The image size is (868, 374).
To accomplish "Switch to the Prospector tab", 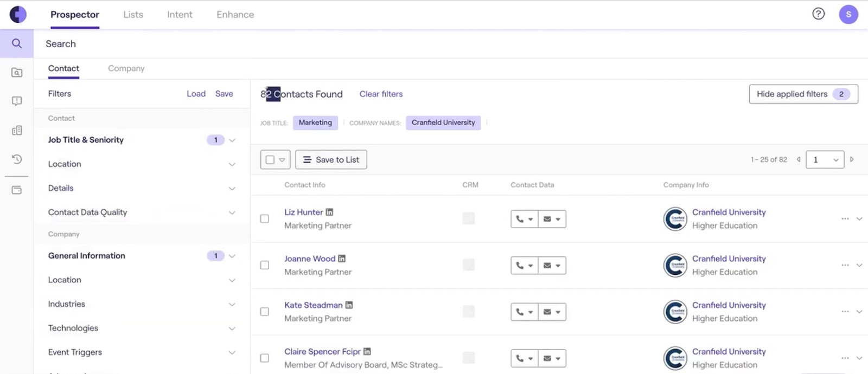I will coord(75,15).
